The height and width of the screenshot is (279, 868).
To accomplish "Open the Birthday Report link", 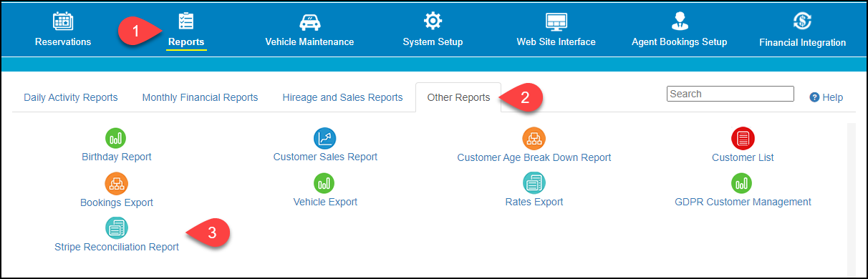I will [x=117, y=157].
